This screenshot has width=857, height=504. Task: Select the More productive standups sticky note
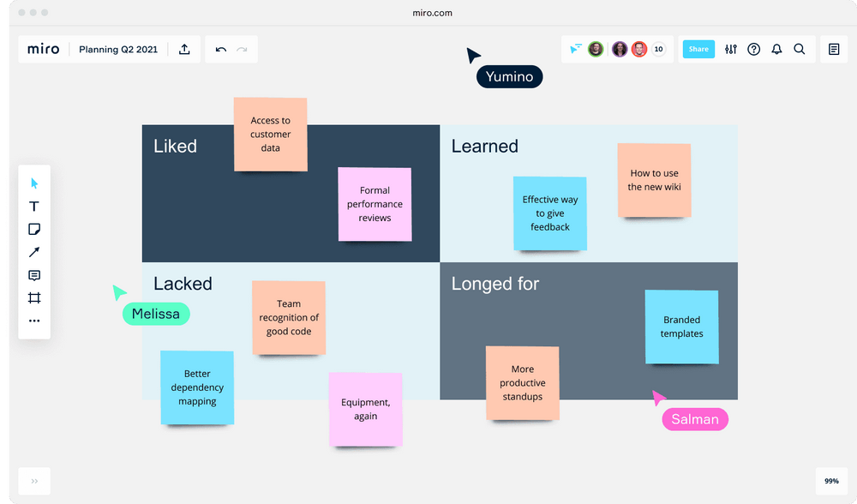(x=523, y=383)
